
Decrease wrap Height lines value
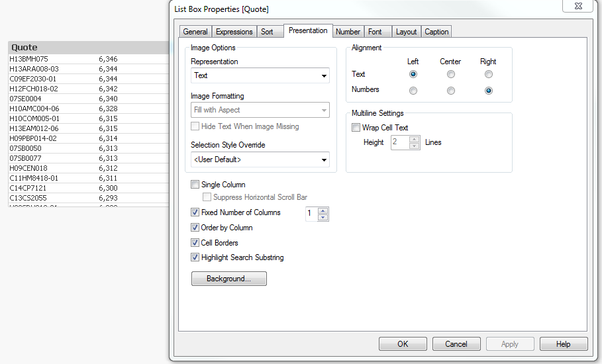point(415,146)
